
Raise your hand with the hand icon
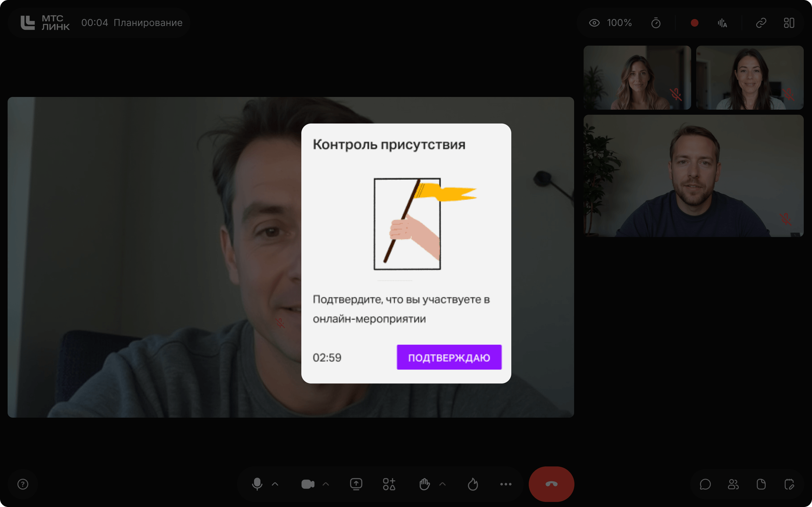424,484
